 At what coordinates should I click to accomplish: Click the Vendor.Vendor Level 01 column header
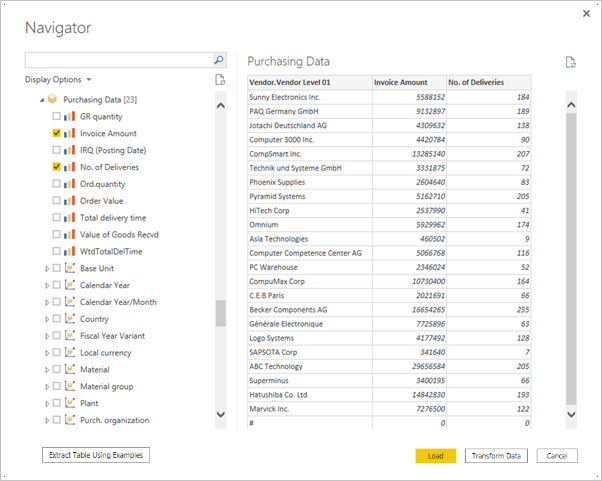click(310, 82)
